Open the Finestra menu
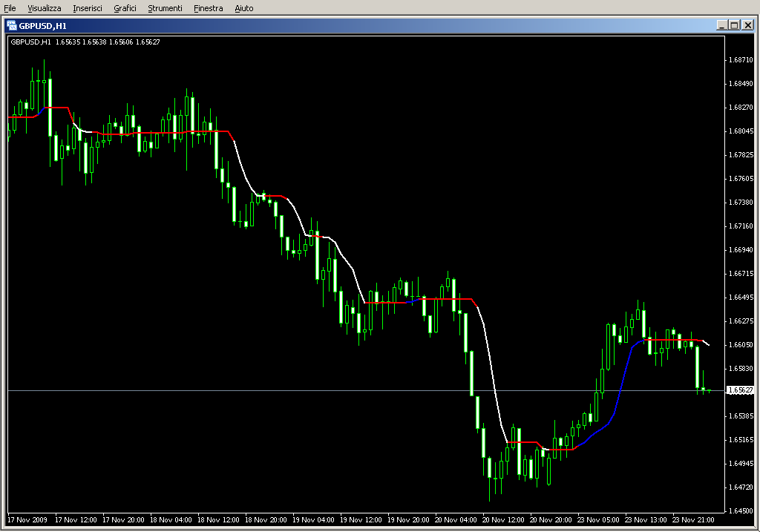 coord(208,8)
